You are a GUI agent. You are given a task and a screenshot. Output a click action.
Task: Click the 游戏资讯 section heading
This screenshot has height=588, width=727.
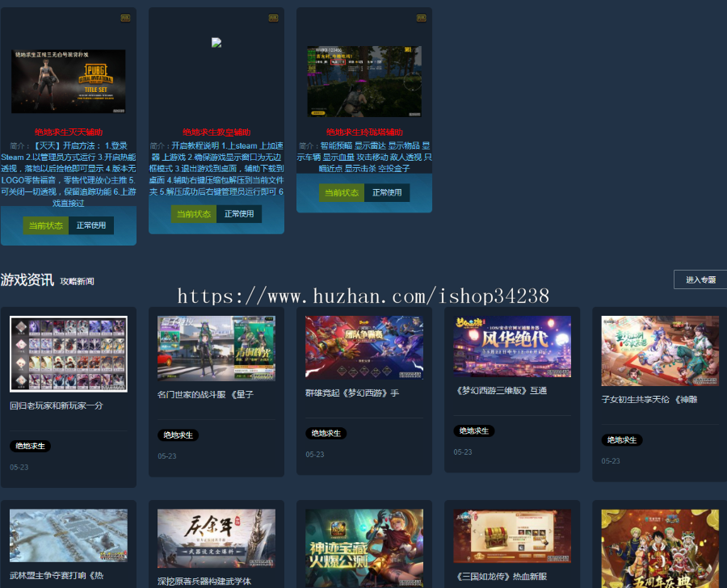click(x=27, y=279)
